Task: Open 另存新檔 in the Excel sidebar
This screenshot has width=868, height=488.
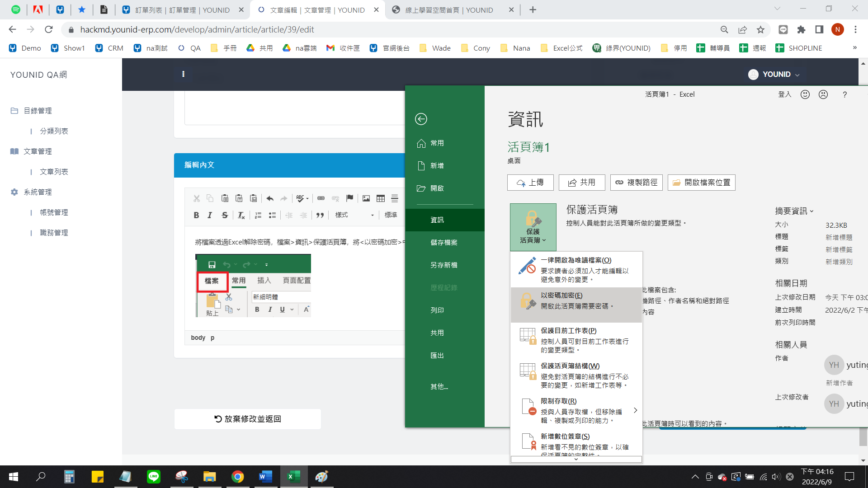Action: click(443, 265)
